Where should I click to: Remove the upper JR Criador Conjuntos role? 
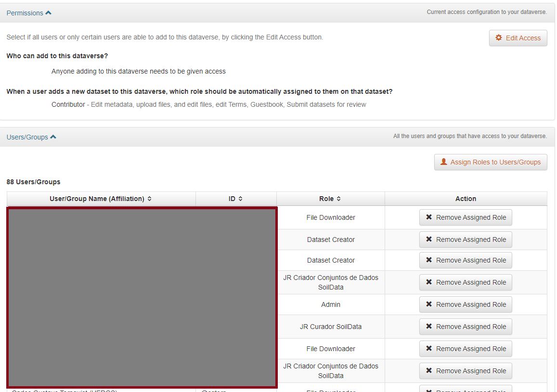[466, 282]
